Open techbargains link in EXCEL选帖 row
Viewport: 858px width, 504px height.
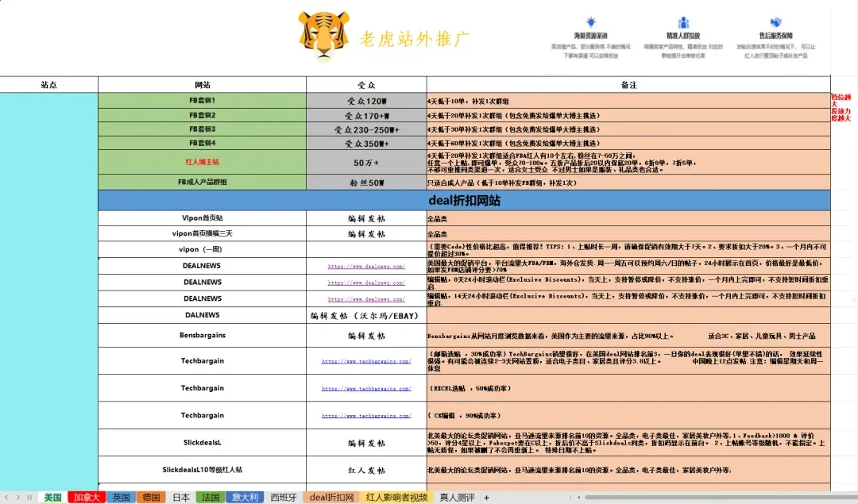click(366, 389)
